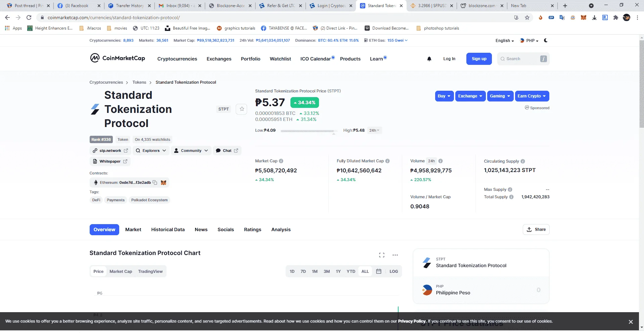Click Fully Diluted Market Cap info icon

tap(387, 161)
